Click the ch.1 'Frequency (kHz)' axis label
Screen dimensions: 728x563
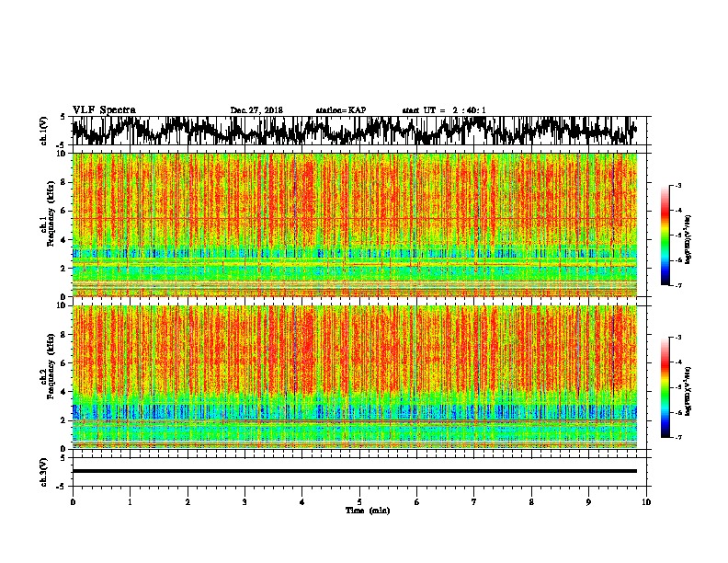click(x=51, y=213)
